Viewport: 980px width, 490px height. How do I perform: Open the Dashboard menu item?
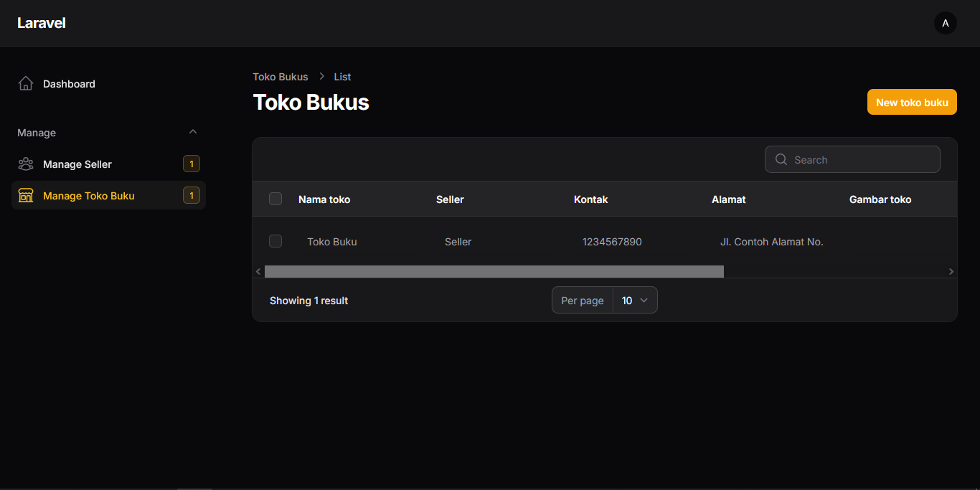69,84
